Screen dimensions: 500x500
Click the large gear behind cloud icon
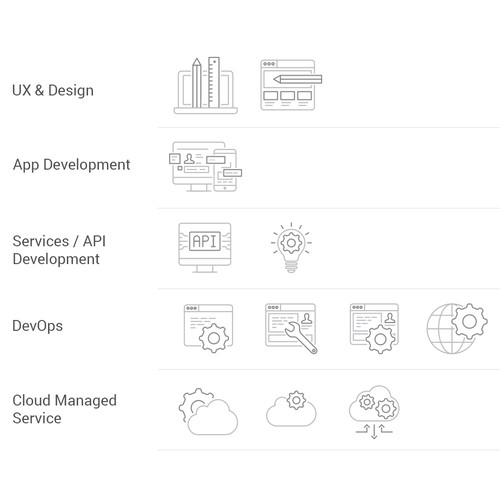coord(208,411)
